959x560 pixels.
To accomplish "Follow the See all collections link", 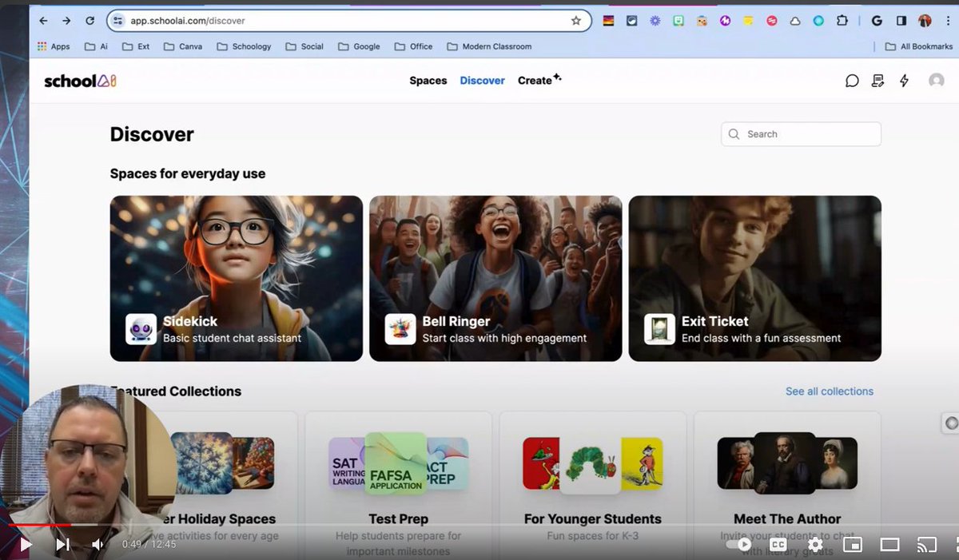I will [x=830, y=391].
